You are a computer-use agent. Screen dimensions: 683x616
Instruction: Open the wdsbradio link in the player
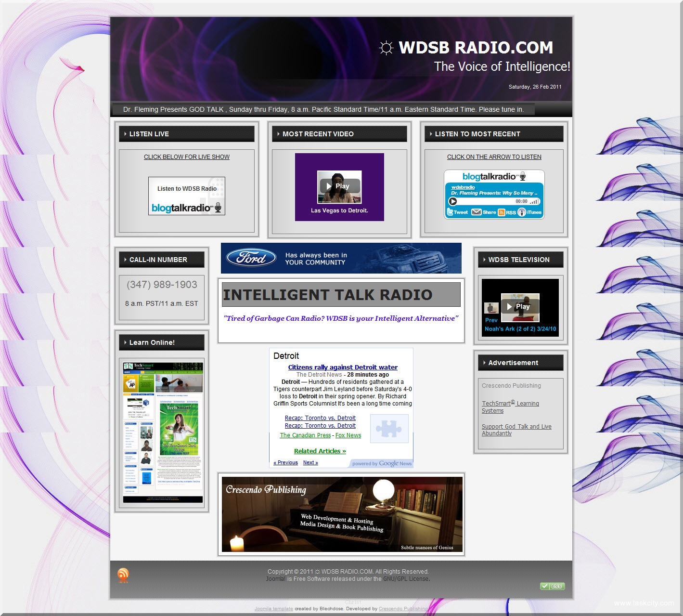pyautogui.click(x=463, y=187)
